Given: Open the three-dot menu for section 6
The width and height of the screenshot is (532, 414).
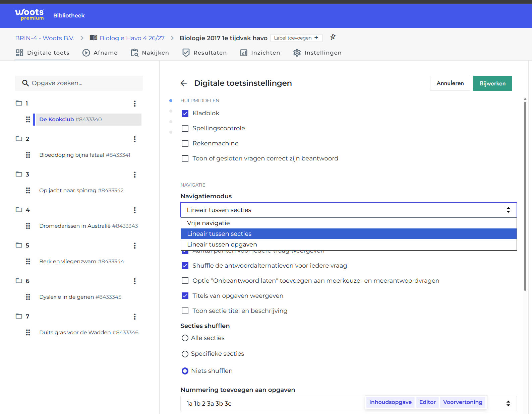Looking at the screenshot, I should coord(135,281).
